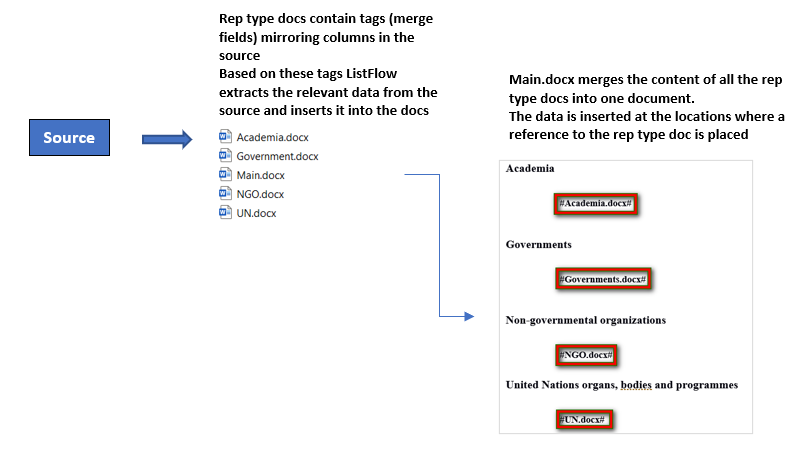Image resolution: width=808 pixels, height=450 pixels.
Task: Click the Word icon beside Main.docx
Action: pos(225,174)
